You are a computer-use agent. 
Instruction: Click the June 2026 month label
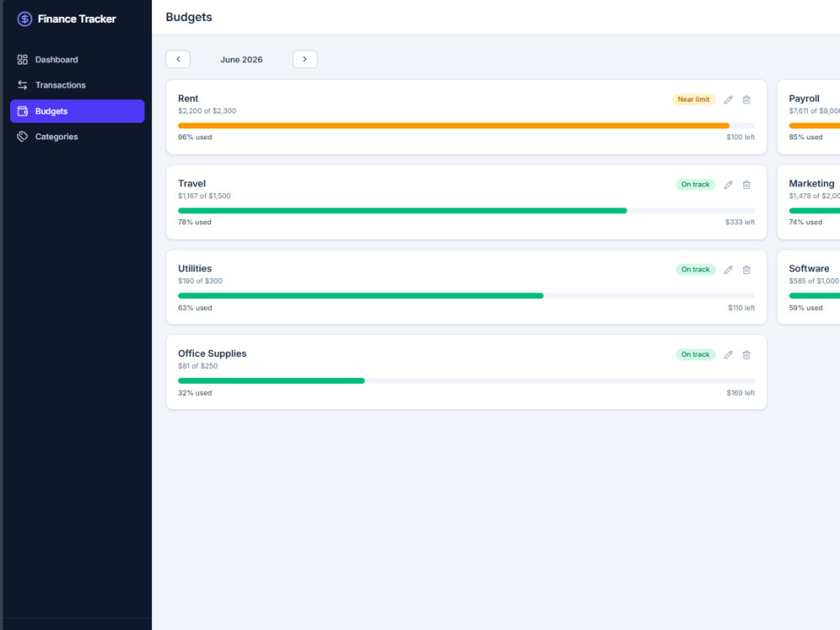(242, 60)
